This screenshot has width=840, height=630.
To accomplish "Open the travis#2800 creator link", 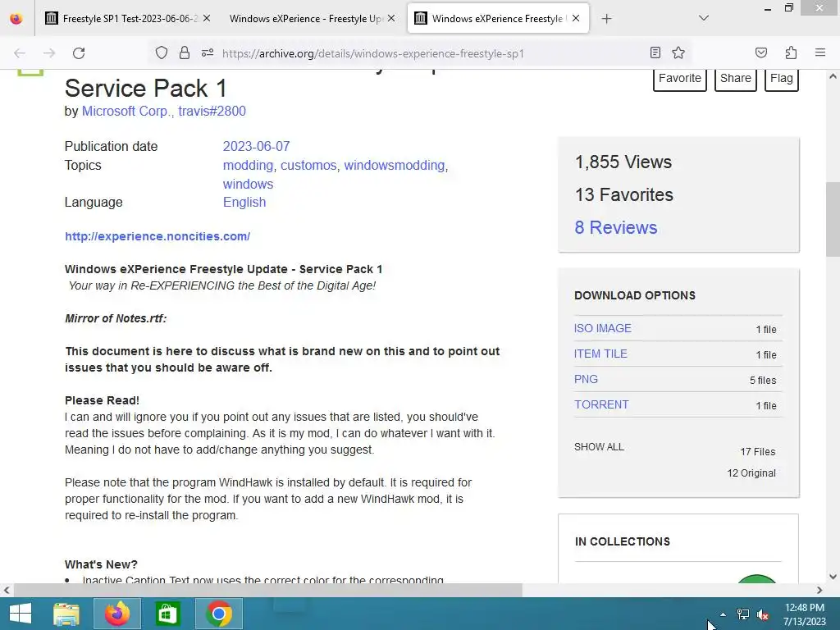I will point(212,111).
